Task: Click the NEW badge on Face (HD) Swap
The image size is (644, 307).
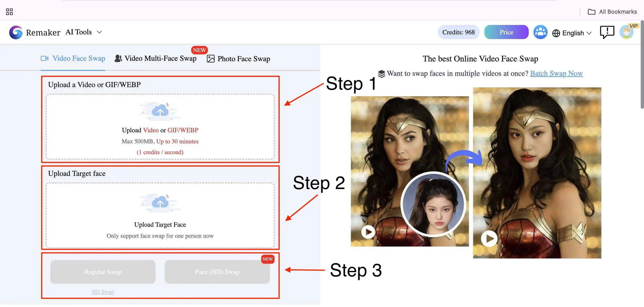Action: coord(268,259)
